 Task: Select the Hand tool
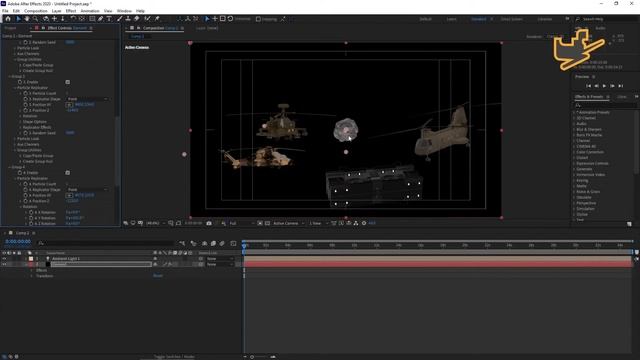point(27,19)
